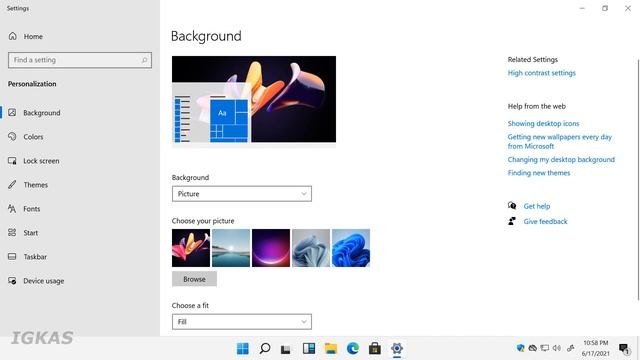Open the Choose a fit dropdown showing Fill
Image resolution: width=640 pixels, height=360 pixels.
coord(242,322)
